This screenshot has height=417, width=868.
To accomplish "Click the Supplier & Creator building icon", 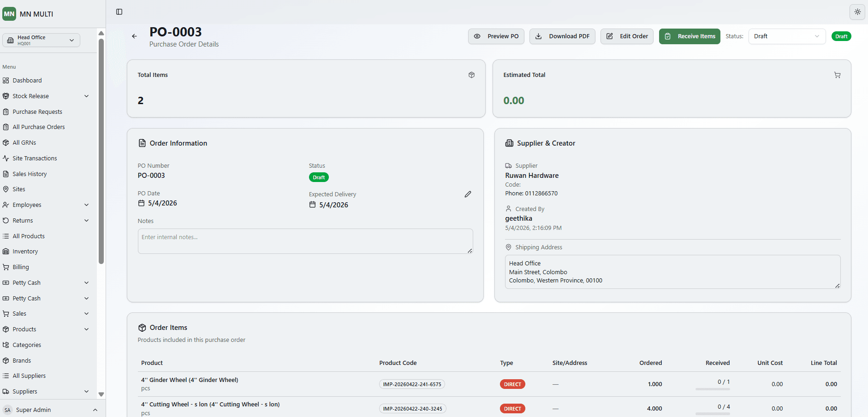I will coord(509,143).
